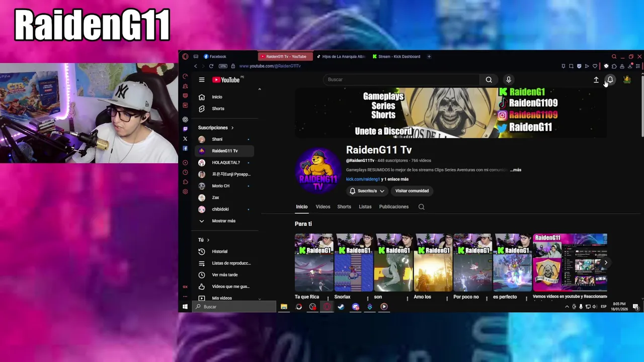Switch to Hijos de La Anarquía tab
This screenshot has width=644, height=362.
(341, 56)
